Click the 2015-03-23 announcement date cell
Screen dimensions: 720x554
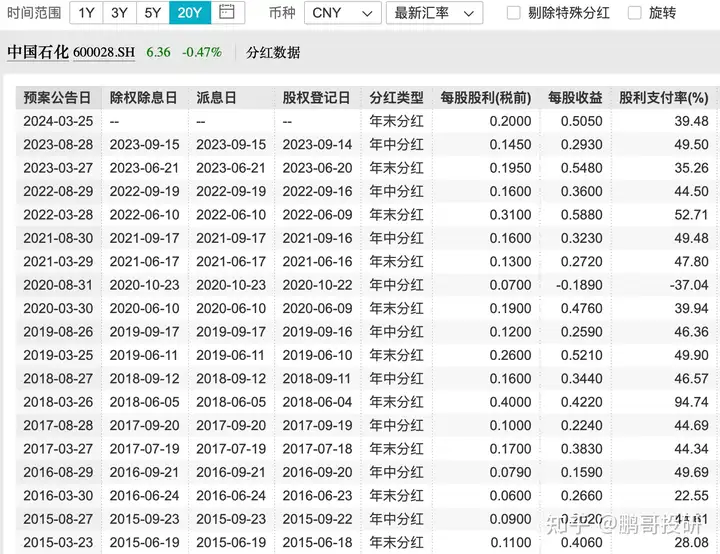tap(58, 543)
